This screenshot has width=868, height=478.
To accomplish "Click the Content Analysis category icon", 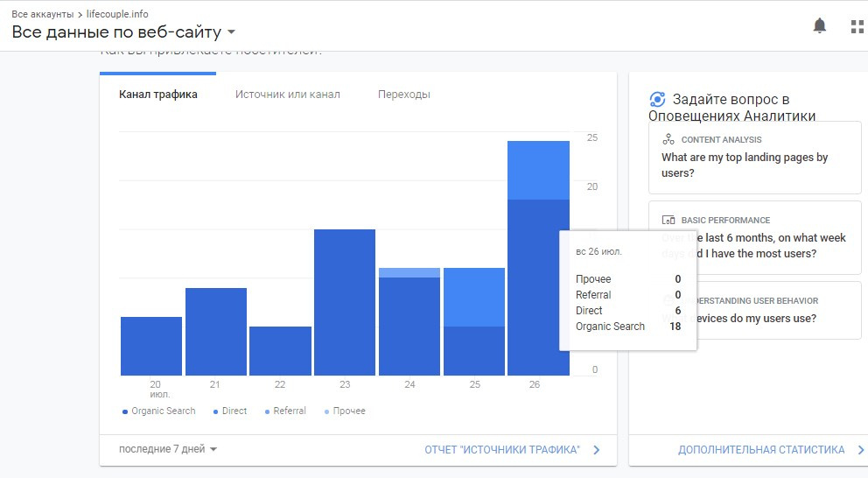I will click(x=668, y=139).
